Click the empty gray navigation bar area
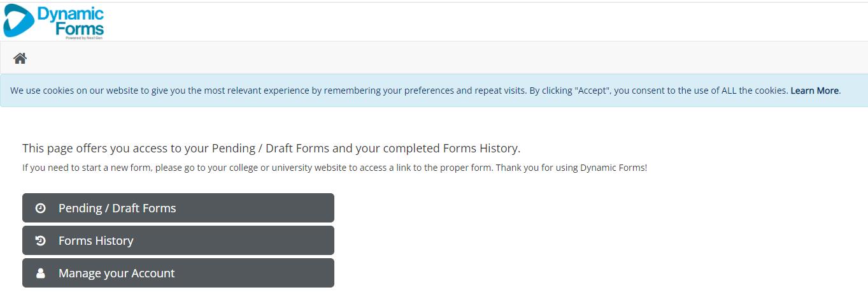868x299 pixels. tap(446, 59)
